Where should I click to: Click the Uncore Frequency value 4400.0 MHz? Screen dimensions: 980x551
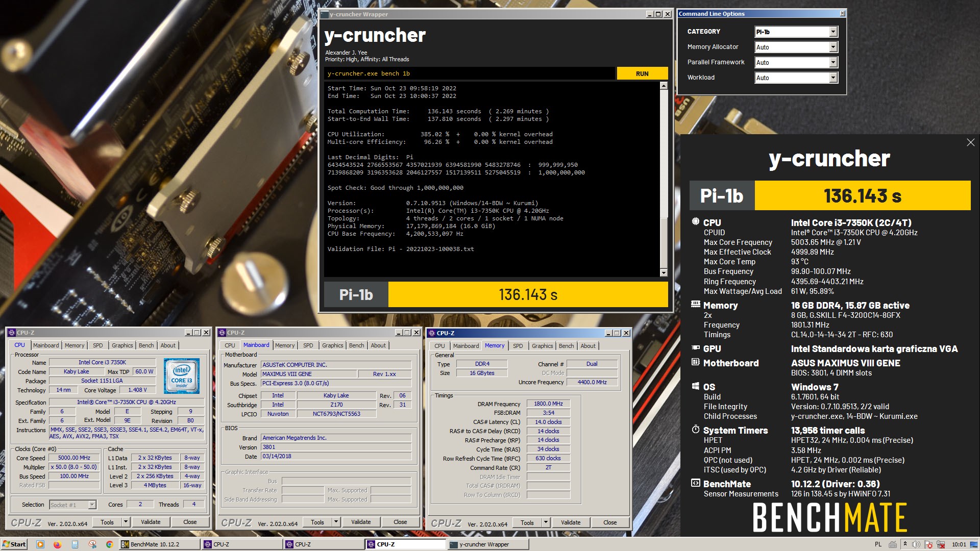[592, 382]
